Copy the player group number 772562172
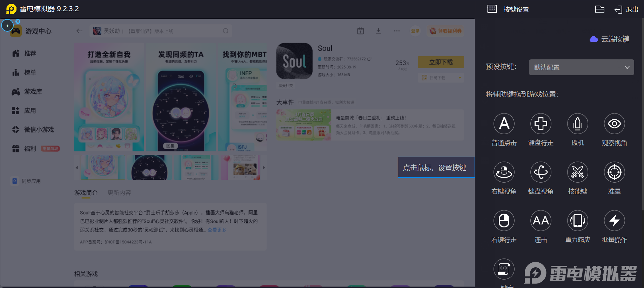Image resolution: width=644 pixels, height=288 pixels. 369,59
